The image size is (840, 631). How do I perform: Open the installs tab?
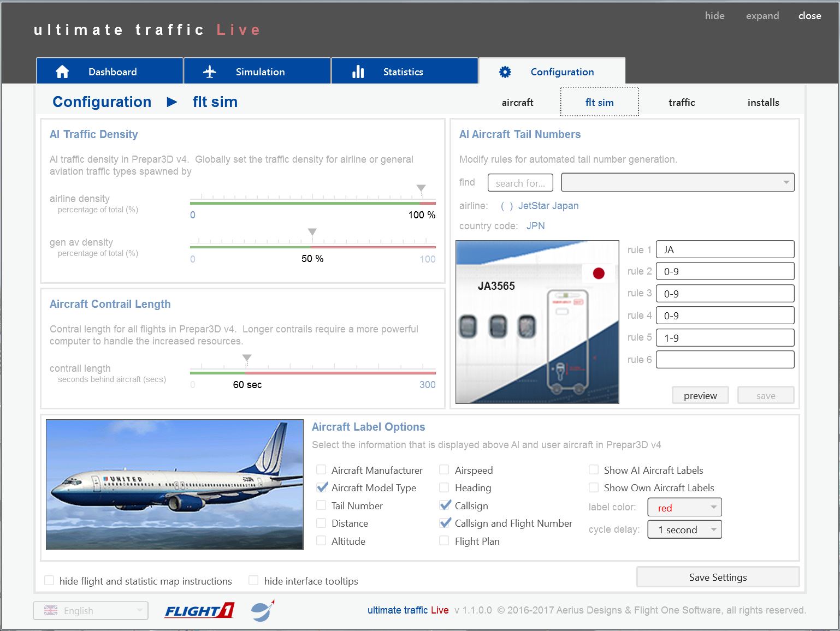pyautogui.click(x=763, y=102)
